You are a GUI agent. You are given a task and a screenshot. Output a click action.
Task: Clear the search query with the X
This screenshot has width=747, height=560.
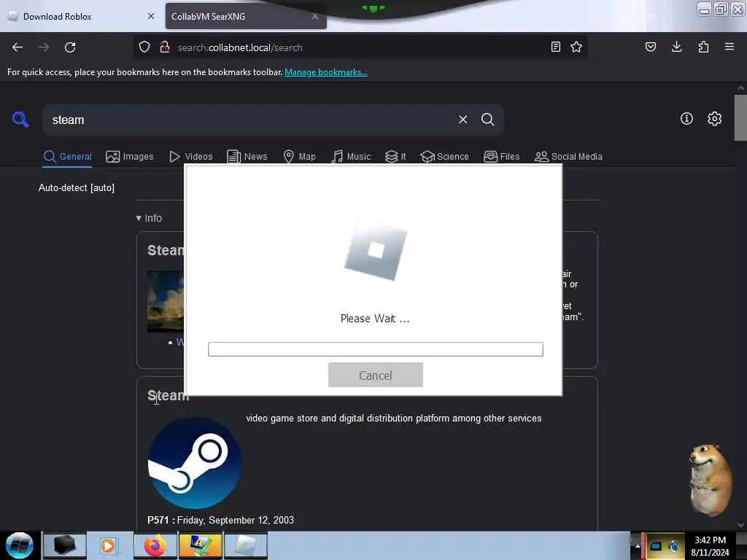tap(462, 120)
